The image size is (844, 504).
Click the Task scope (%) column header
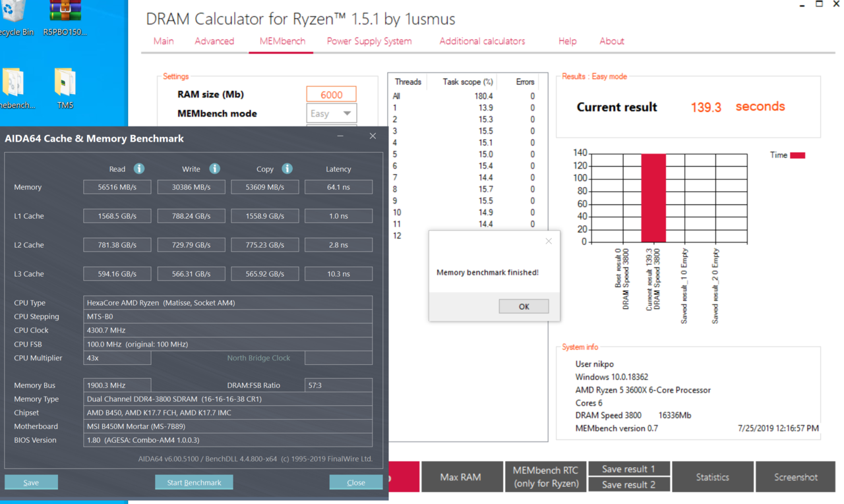(x=467, y=82)
